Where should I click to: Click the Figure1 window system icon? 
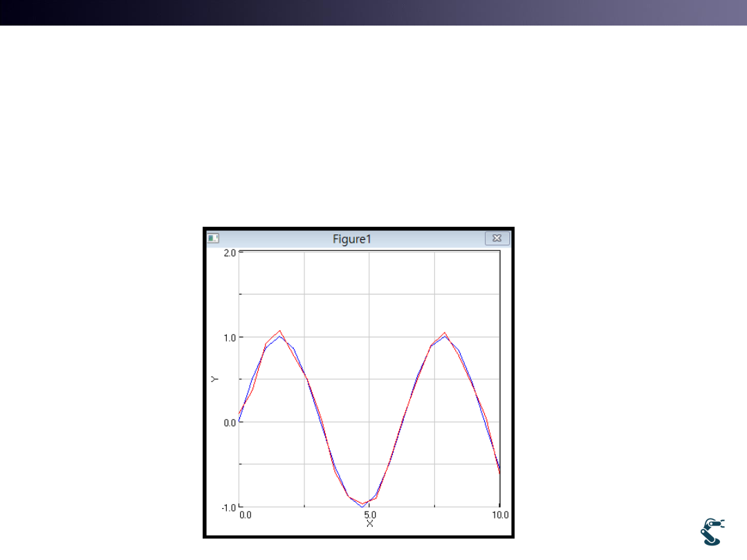click(213, 239)
